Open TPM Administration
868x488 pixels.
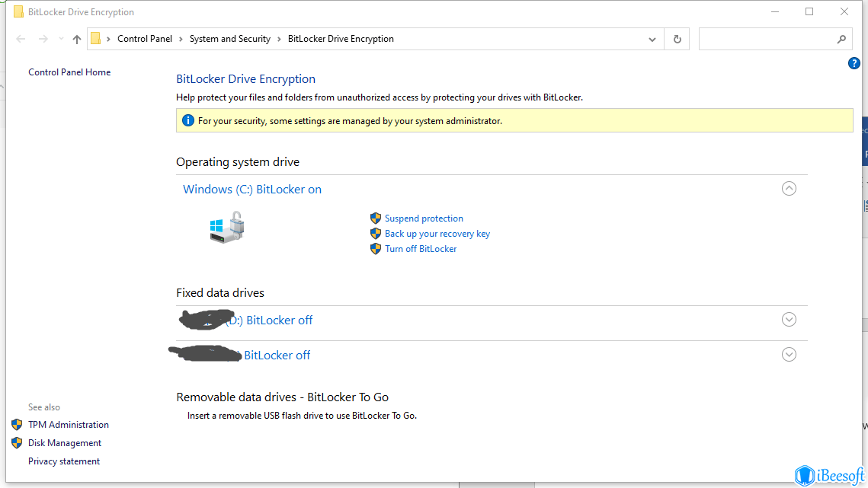[69, 425]
